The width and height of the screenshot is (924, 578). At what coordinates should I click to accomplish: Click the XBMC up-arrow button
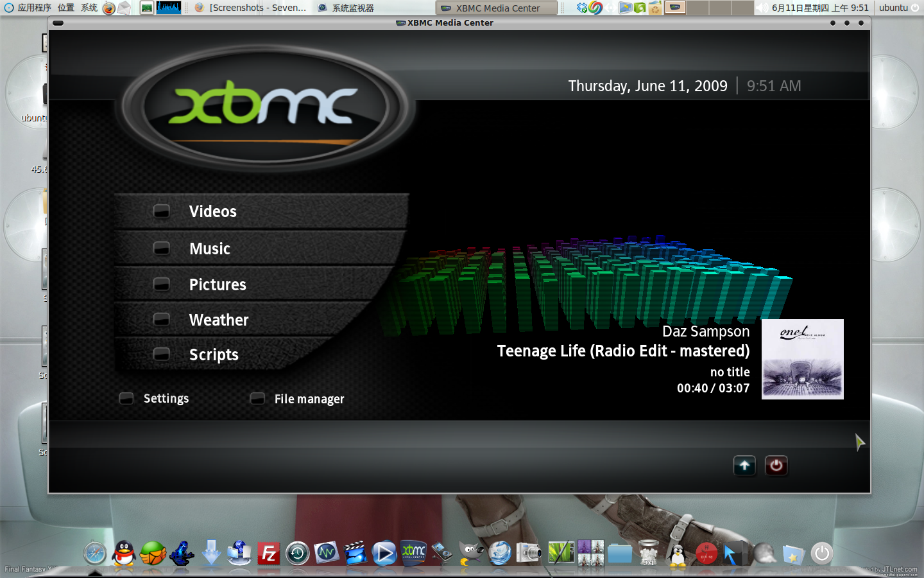[744, 466]
